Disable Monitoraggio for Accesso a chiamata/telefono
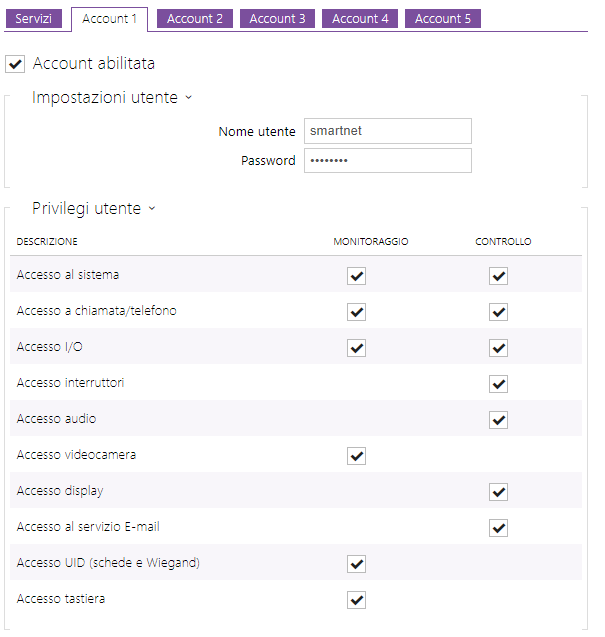This screenshot has width=605, height=637. point(357,312)
